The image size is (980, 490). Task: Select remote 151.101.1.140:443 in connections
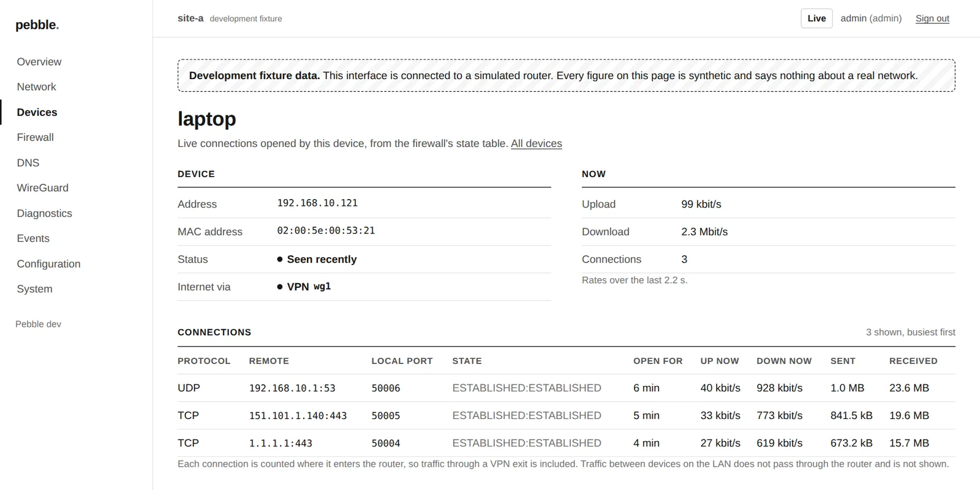click(x=298, y=416)
